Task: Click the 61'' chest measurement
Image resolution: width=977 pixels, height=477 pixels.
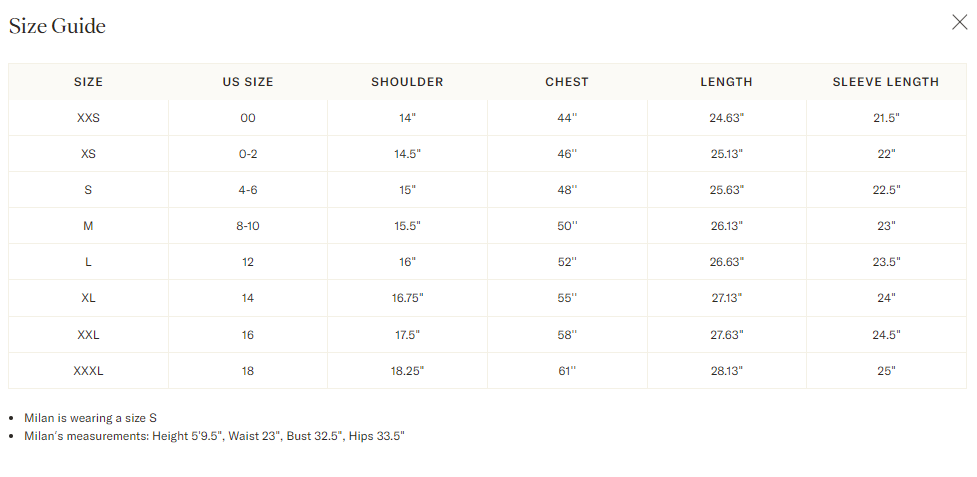Action: pyautogui.click(x=567, y=371)
